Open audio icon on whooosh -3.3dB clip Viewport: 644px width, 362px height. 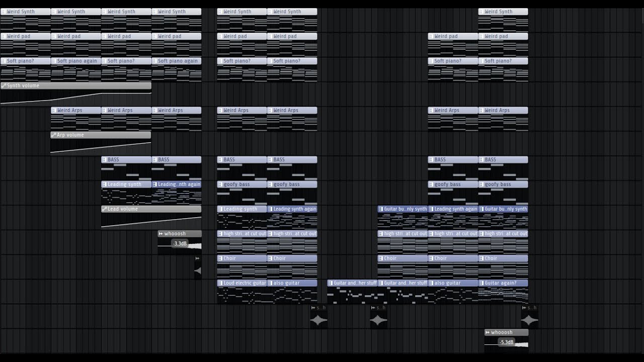161,234
